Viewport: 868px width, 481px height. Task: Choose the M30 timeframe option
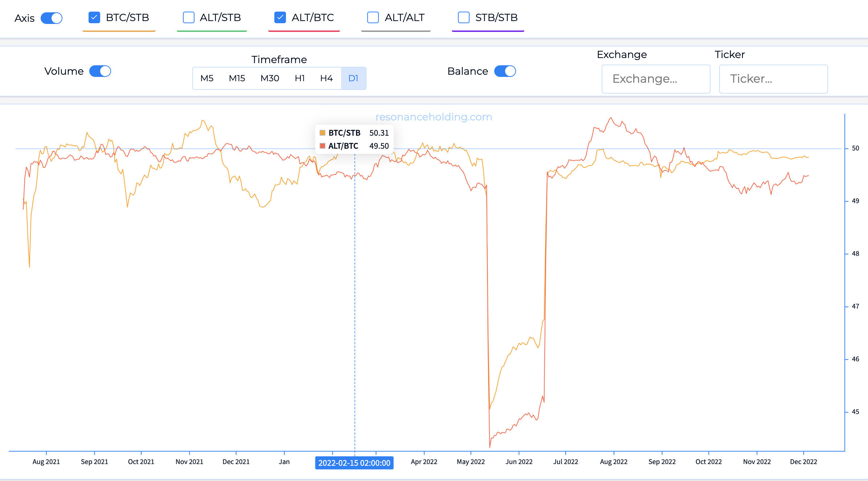(x=270, y=78)
